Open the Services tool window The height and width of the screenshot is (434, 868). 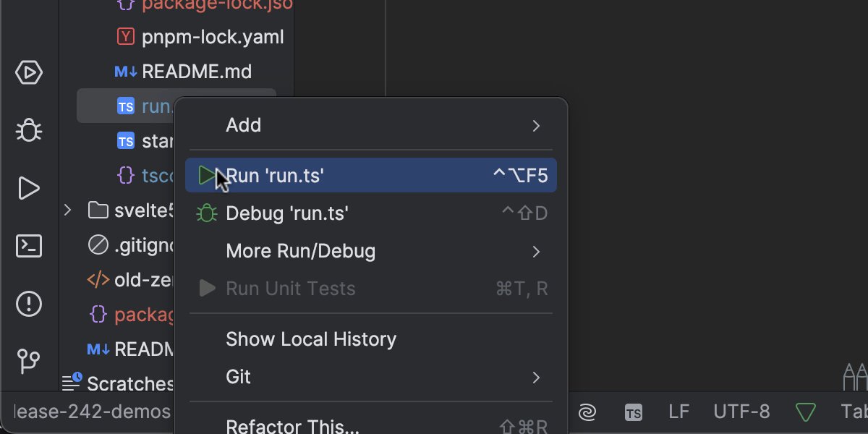tap(29, 73)
